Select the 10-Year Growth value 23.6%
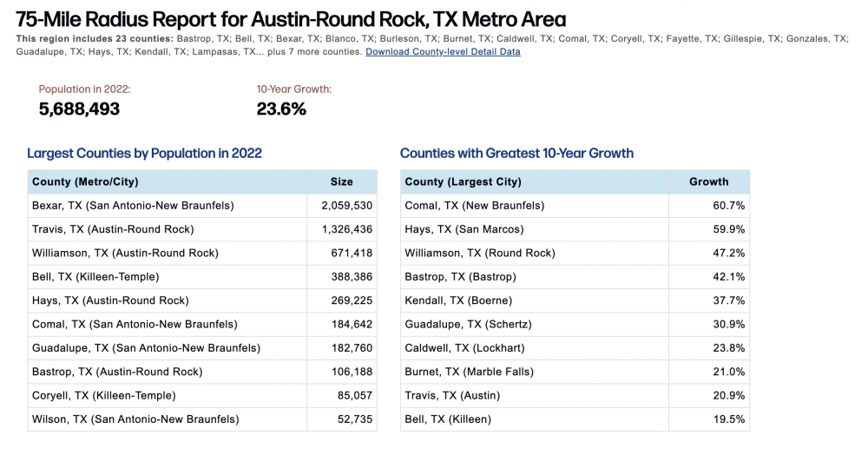This screenshot has height=455, width=868. pos(281,109)
